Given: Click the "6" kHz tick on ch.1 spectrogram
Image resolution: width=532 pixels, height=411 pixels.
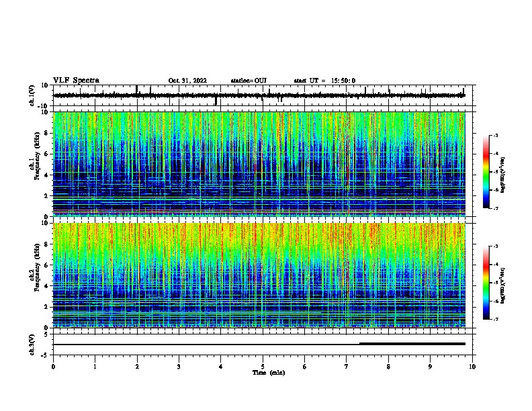Looking at the screenshot, I should point(46,154).
